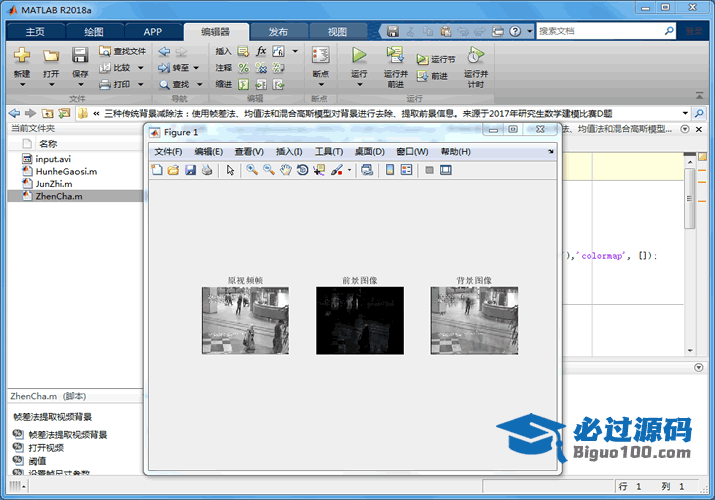Select the Data Cursor tool
715x500 pixels.
click(319, 170)
